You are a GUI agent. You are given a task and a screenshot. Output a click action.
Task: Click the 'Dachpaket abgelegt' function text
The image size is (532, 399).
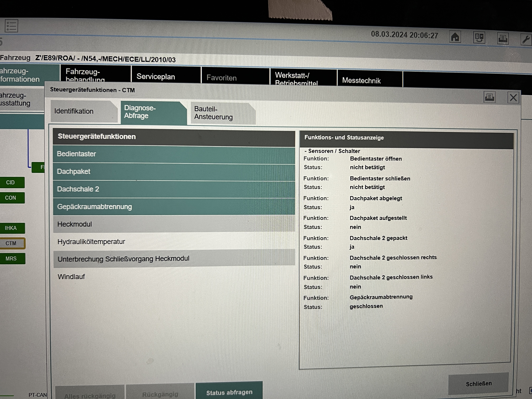coord(376,198)
